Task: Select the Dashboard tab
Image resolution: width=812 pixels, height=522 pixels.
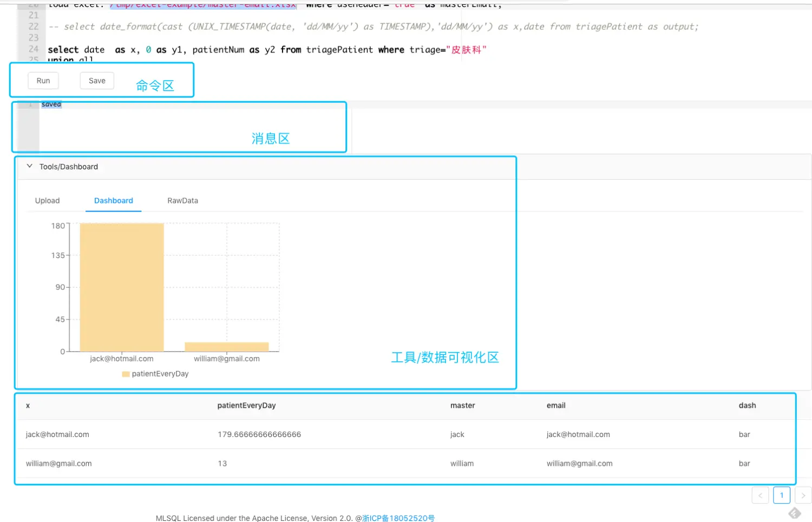Action: coord(114,201)
